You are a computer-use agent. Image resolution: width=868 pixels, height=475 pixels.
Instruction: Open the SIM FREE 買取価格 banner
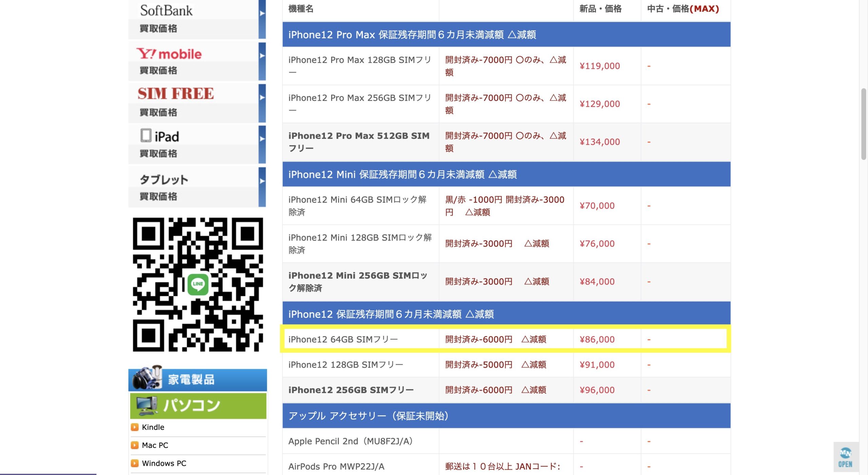click(x=197, y=103)
